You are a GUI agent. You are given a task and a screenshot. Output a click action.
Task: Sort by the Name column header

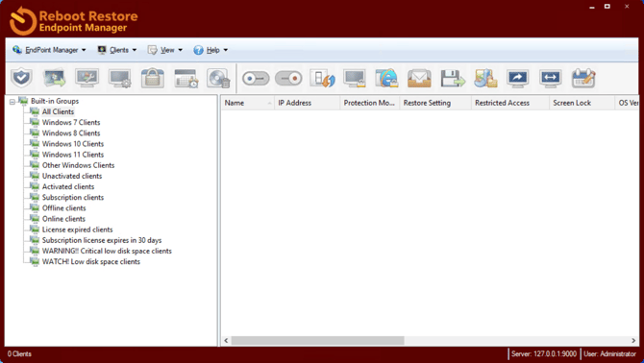click(x=247, y=103)
